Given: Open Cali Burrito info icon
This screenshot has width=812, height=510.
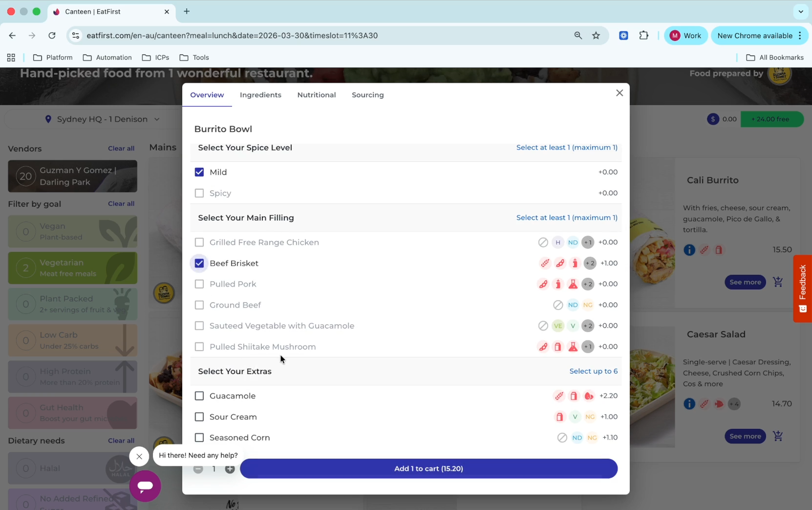Looking at the screenshot, I should coord(689,250).
